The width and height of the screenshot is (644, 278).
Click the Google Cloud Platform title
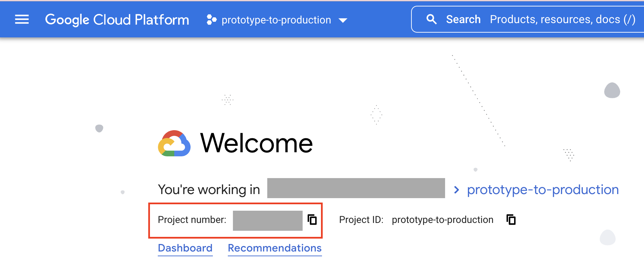tap(117, 20)
